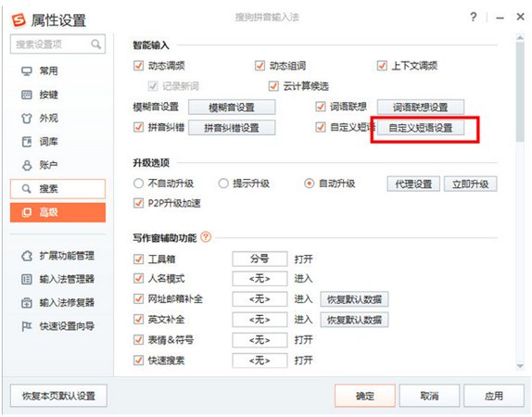The image size is (532, 417).
Task: Open the 模糊音设置 button
Action: coord(232,107)
